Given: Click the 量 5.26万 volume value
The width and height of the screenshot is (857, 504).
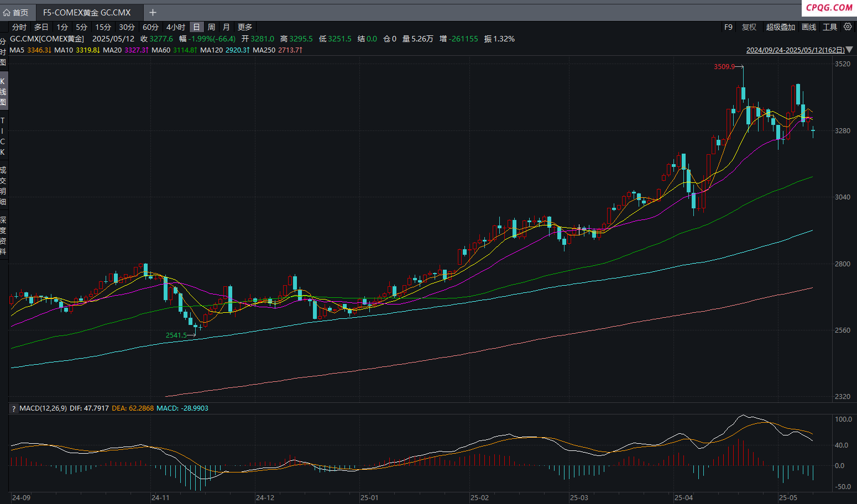Looking at the screenshot, I should click(418, 39).
